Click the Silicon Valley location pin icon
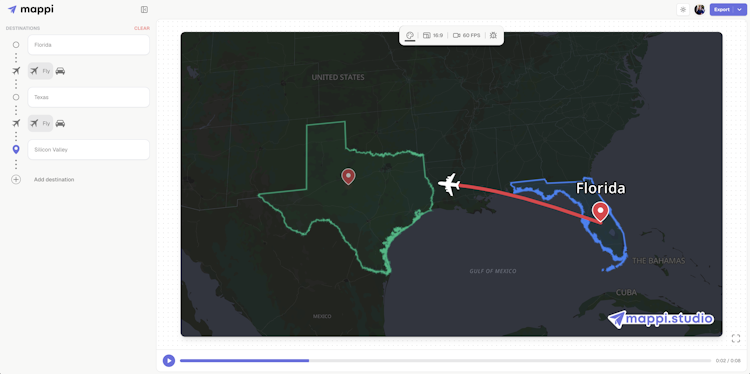Screen dimensions: 750x374 pyautogui.click(x=16, y=150)
